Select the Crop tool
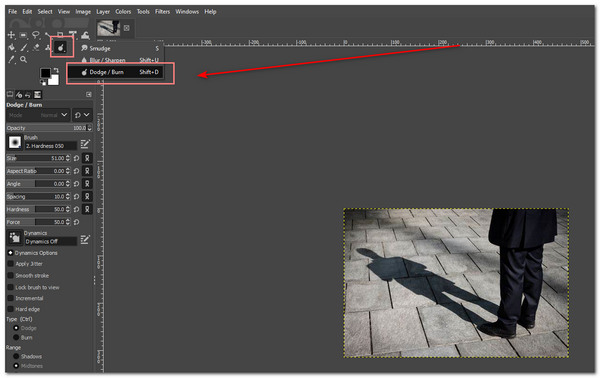 [60, 35]
